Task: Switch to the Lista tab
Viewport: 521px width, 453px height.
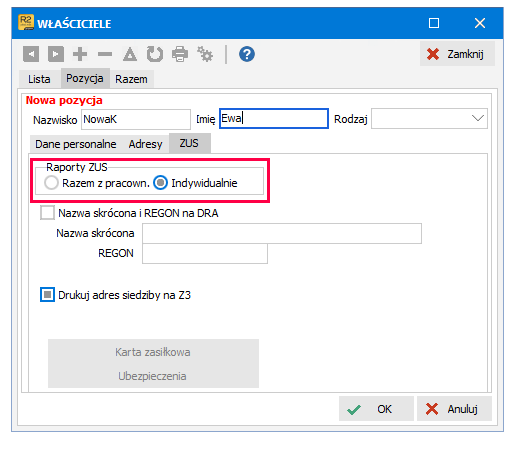Action: [x=39, y=79]
